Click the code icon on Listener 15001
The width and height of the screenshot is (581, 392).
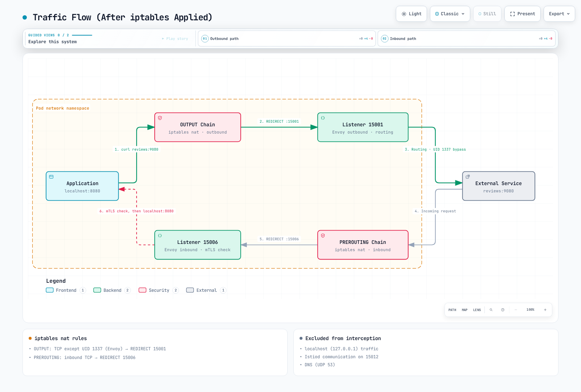coord(323,118)
